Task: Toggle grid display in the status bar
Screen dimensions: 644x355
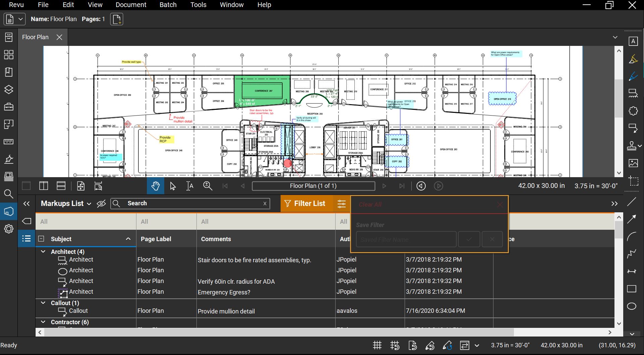Action: (377, 345)
